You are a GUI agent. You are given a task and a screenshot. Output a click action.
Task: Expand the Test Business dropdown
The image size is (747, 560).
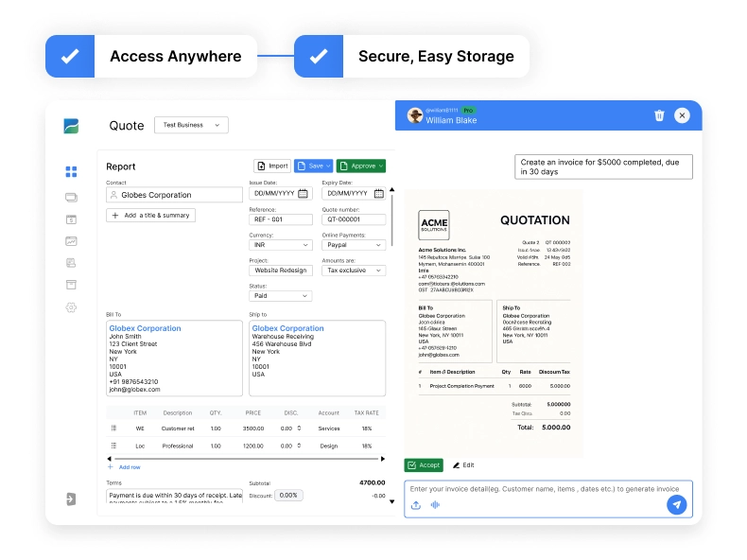click(x=191, y=125)
